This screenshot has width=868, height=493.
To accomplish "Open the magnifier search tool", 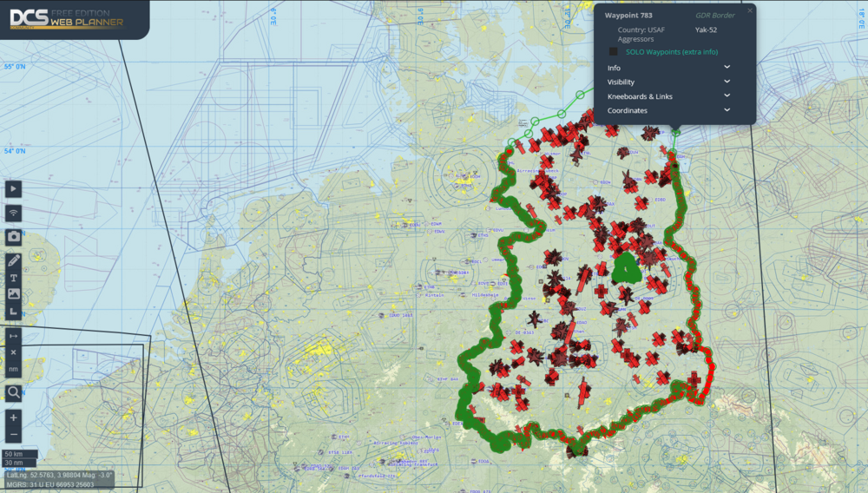I will point(14,393).
